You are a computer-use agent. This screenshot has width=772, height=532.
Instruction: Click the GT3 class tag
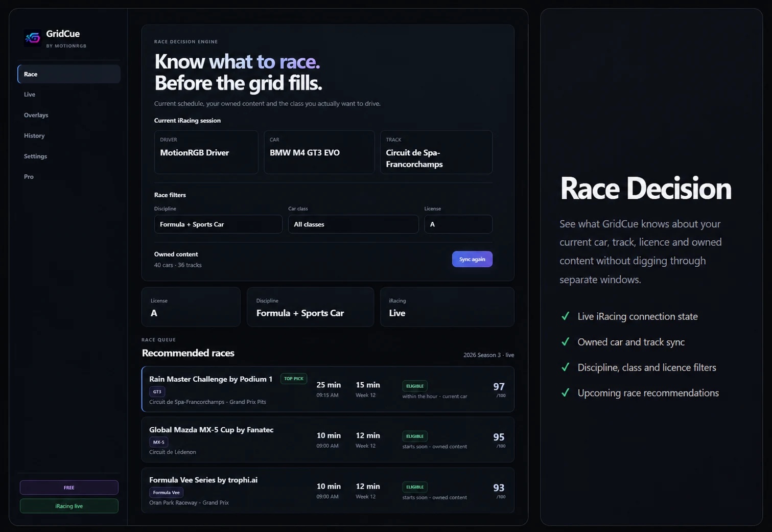click(157, 391)
